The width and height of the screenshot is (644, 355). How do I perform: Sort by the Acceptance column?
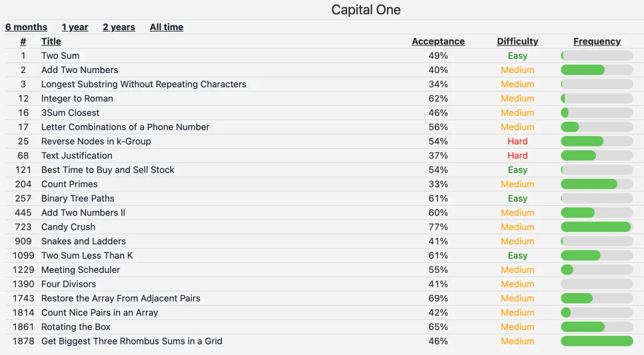438,41
